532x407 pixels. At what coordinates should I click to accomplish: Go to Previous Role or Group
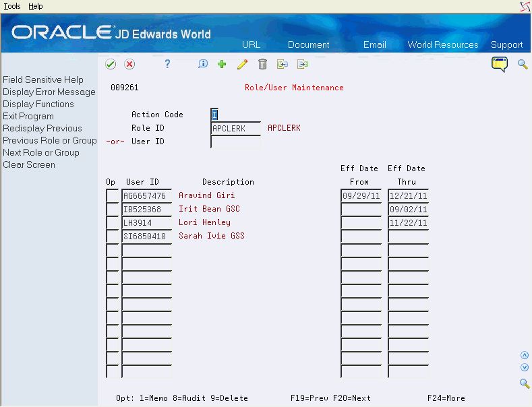[50, 140]
